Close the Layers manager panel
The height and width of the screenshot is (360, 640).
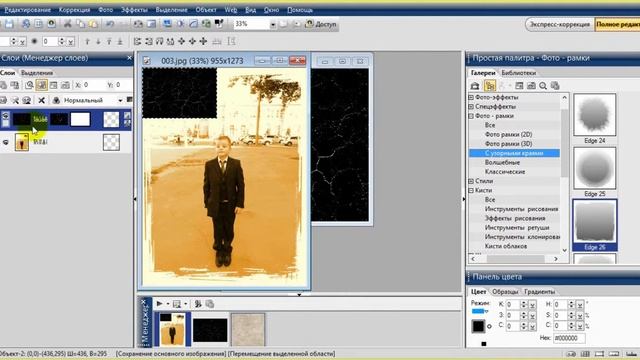[129, 58]
